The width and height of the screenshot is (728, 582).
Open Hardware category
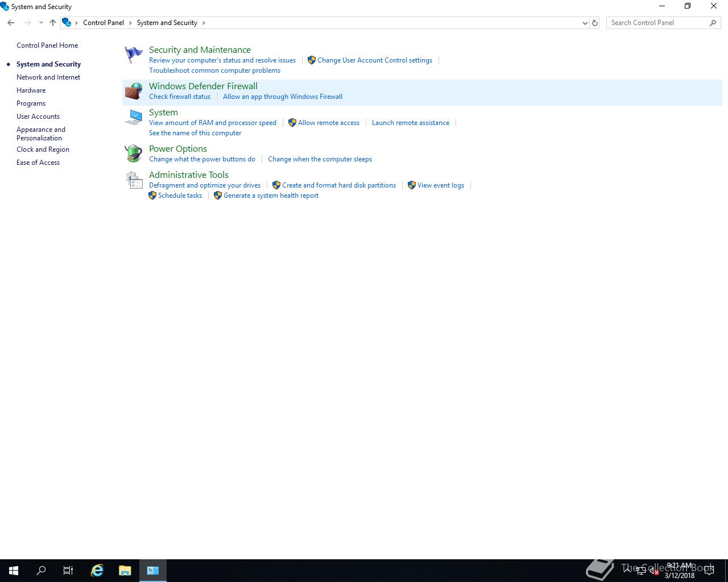[x=31, y=90]
